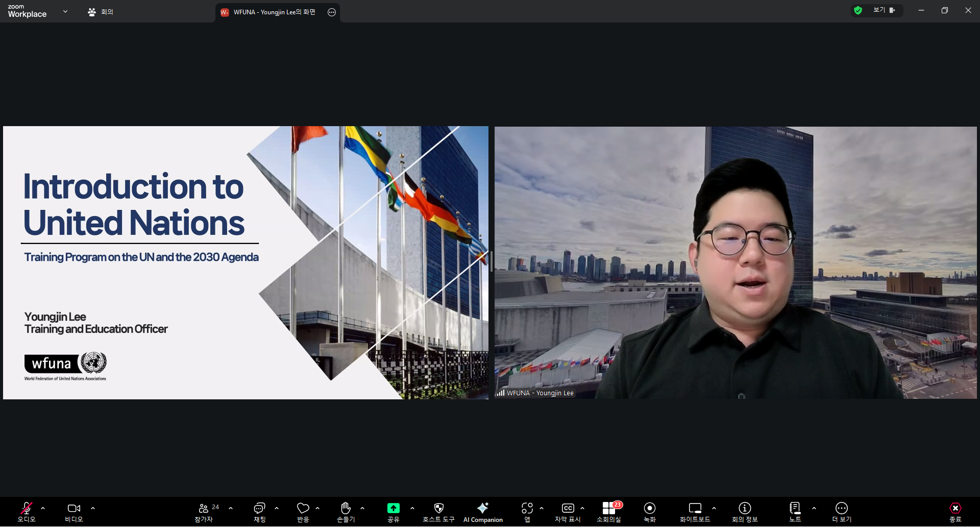The image size is (980, 527).
Task: Select the 회의 meeting tab
Action: (101, 12)
